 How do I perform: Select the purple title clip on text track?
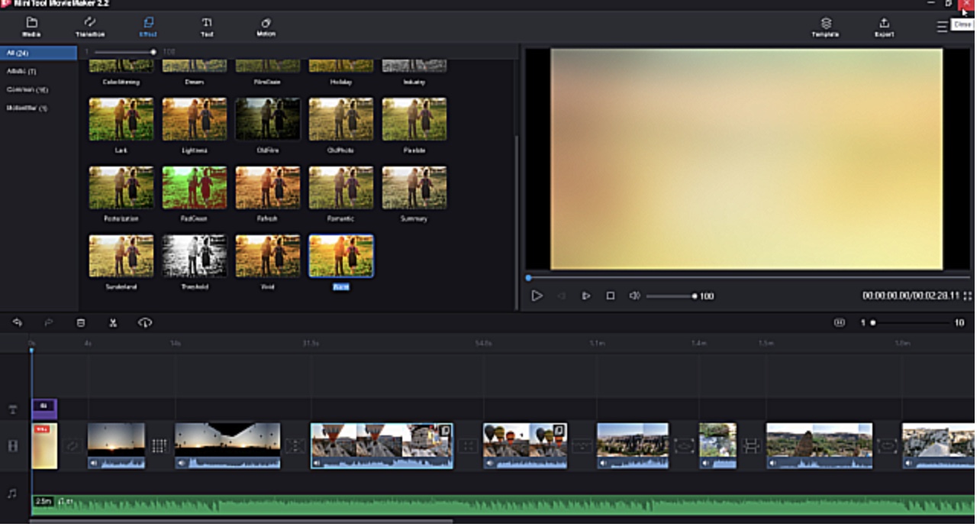[x=44, y=409]
